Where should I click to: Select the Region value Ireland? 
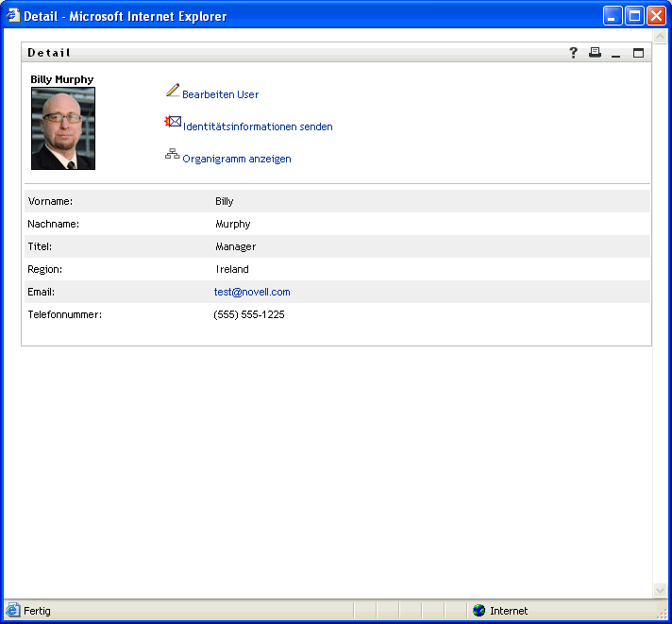(x=232, y=269)
